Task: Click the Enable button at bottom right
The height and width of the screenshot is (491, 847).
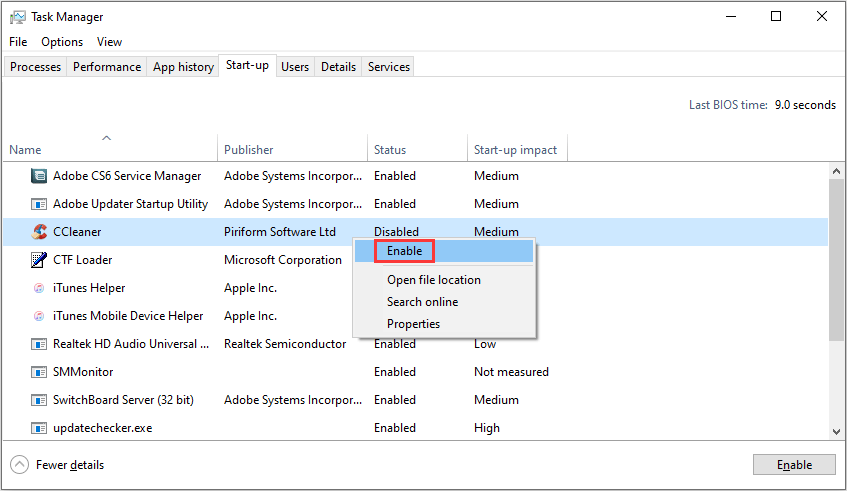Action: pyautogui.click(x=794, y=465)
